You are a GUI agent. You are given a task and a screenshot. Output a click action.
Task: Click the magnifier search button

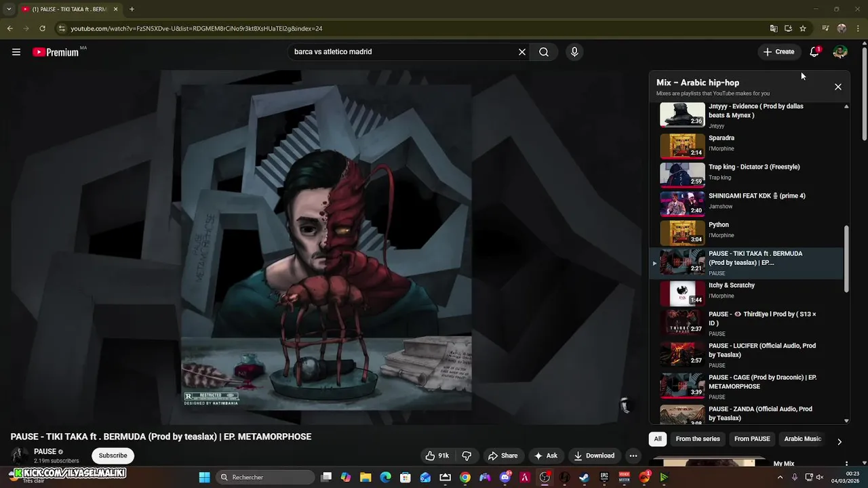pyautogui.click(x=544, y=52)
